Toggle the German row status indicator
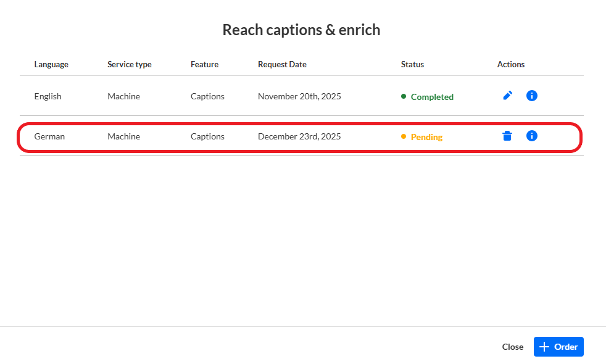The image size is (606, 364). click(x=404, y=137)
